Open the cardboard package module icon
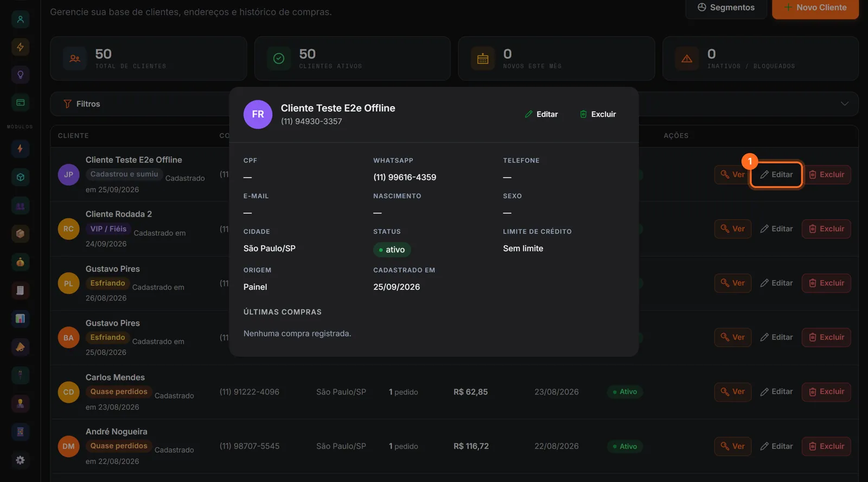This screenshot has width=868, height=482. [20, 234]
